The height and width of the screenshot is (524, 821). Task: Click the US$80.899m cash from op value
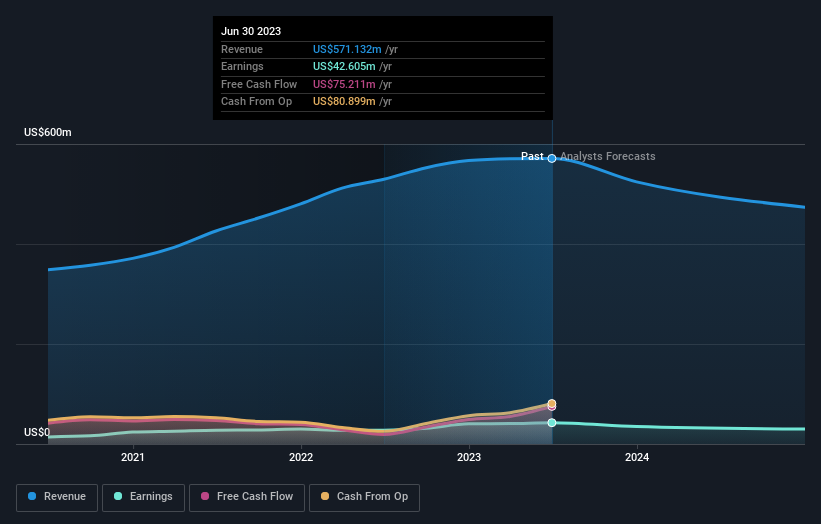coord(344,102)
